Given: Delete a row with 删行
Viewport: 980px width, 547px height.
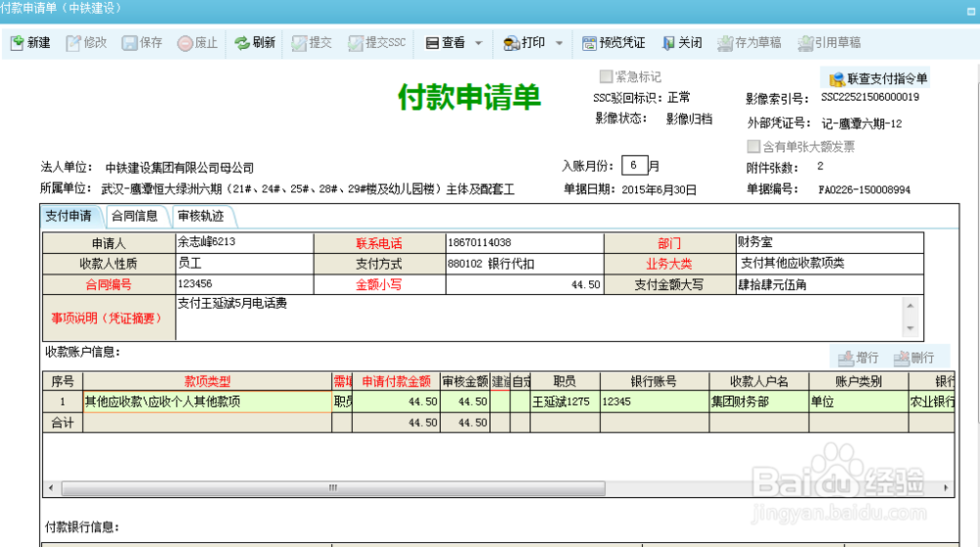Looking at the screenshot, I should click(913, 358).
